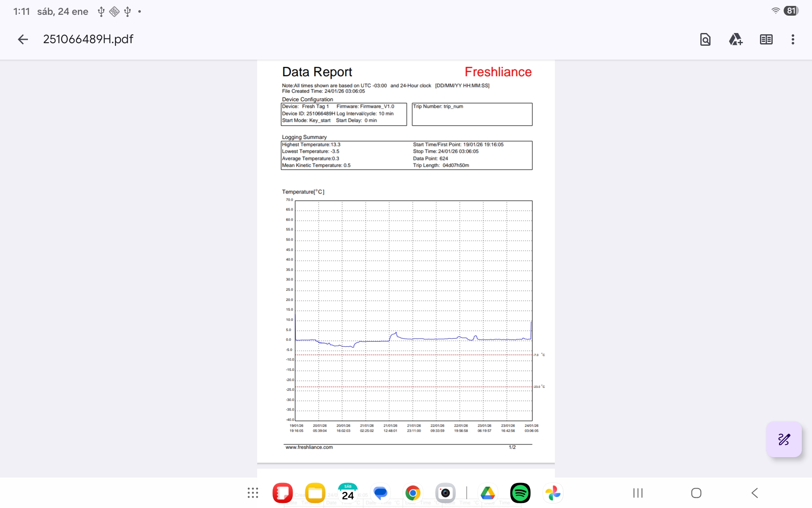Tap Add to Drive icon
The image size is (812, 508).
[x=735, y=39]
